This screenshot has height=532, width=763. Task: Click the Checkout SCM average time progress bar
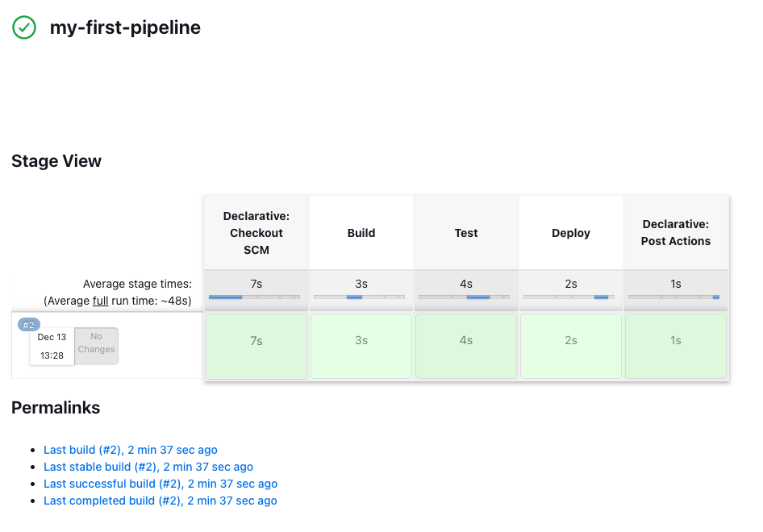(255, 297)
